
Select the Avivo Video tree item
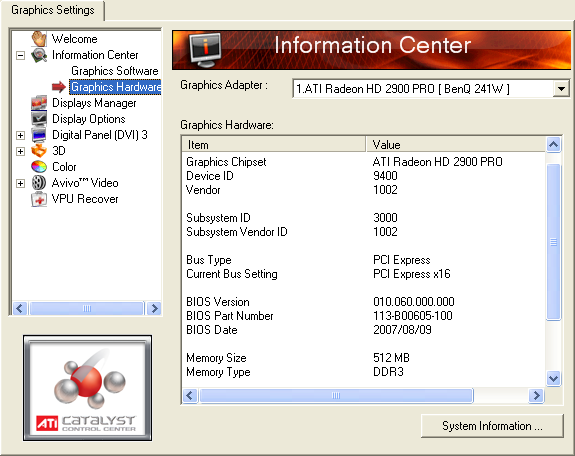click(x=85, y=183)
